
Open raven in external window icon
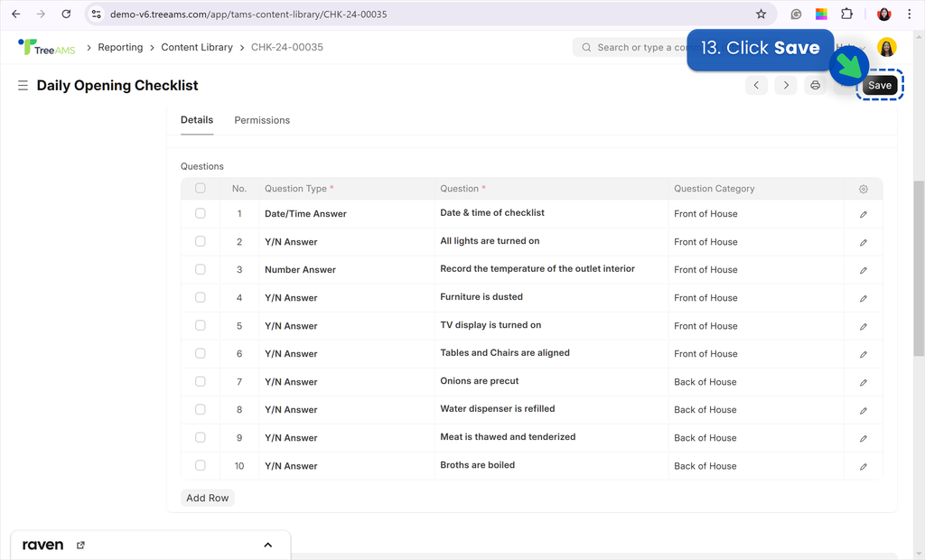(x=80, y=546)
